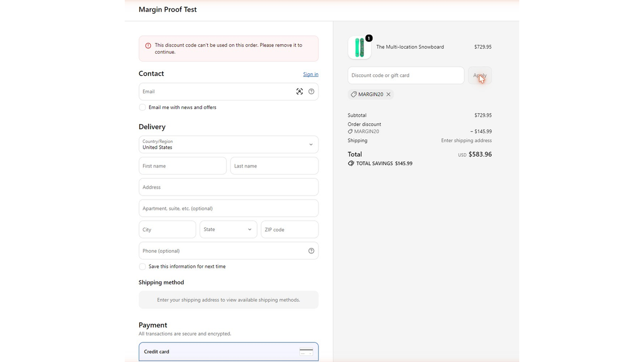Image resolution: width=644 pixels, height=362 pixels.
Task: Click the MARGIN20 tag icon under Order discount
Action: pos(350,131)
